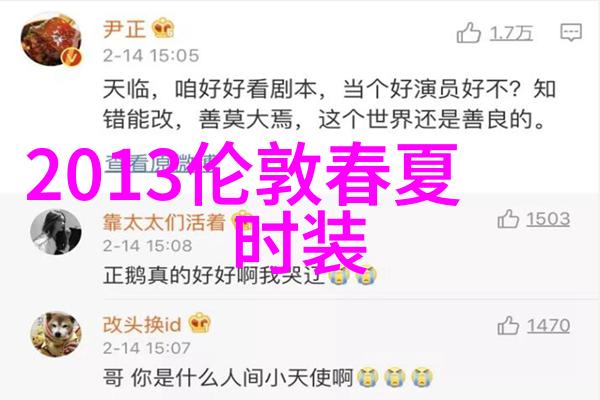Viewport: 600px width, 400px height.
Task: Click the crown badge beside 改头换id
Action: [199, 323]
